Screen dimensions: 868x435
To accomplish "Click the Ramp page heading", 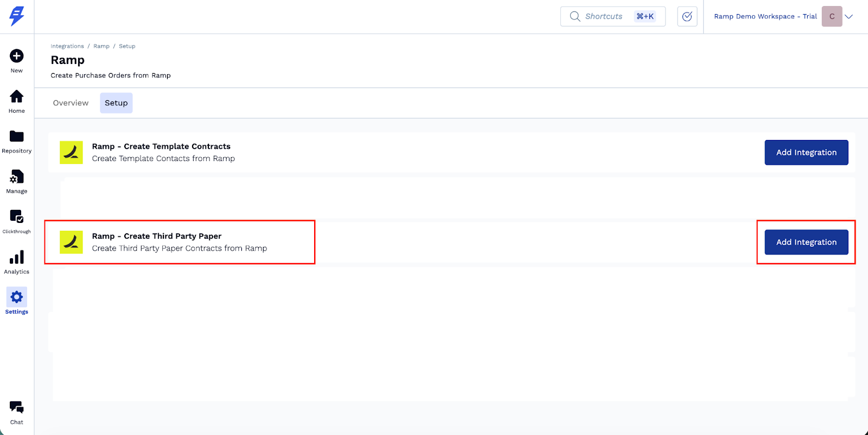I will [x=68, y=60].
